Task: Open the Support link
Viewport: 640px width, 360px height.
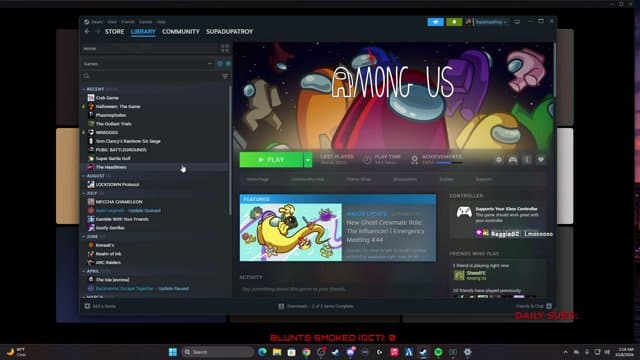Action: (x=484, y=179)
